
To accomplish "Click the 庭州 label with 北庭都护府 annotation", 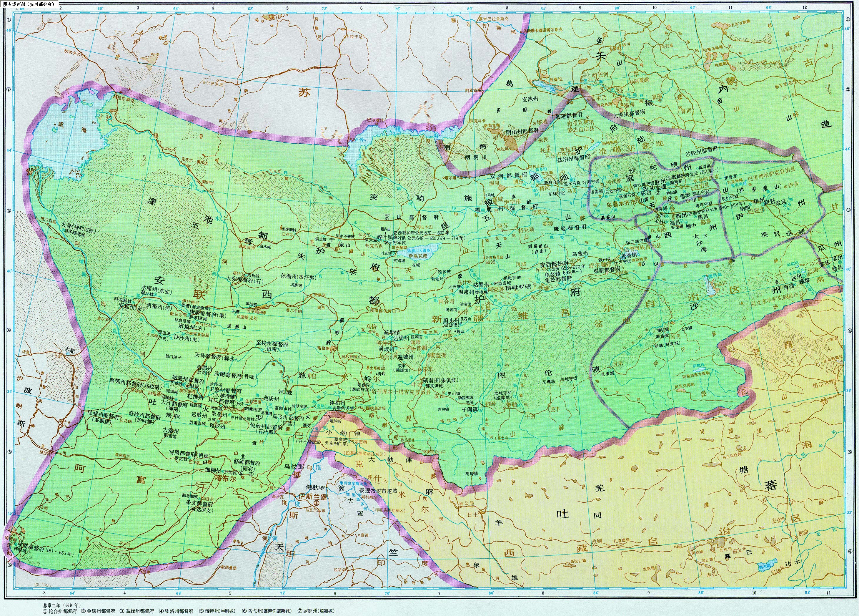I will click(x=660, y=182).
